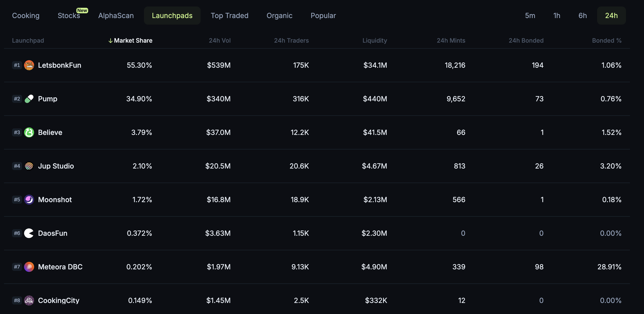Screen dimensions: 644x314
Task: Sort by the 24h Vol column header
Action: coord(220,41)
